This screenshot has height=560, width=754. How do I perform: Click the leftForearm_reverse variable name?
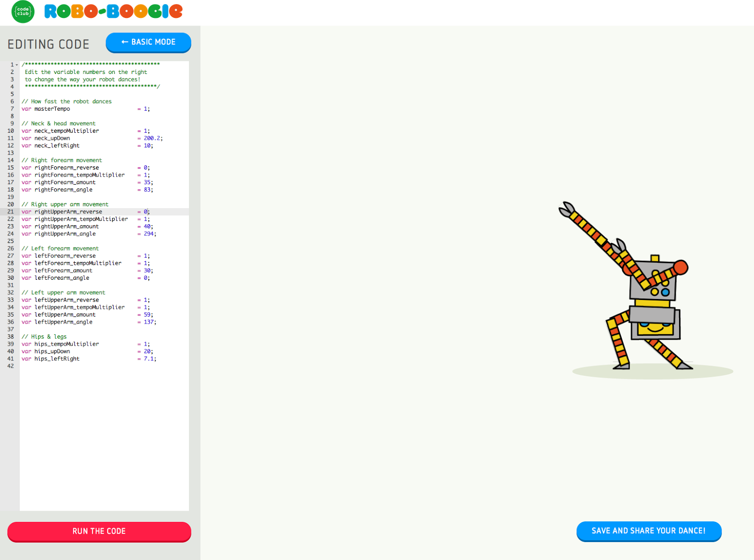pyautogui.click(x=65, y=256)
